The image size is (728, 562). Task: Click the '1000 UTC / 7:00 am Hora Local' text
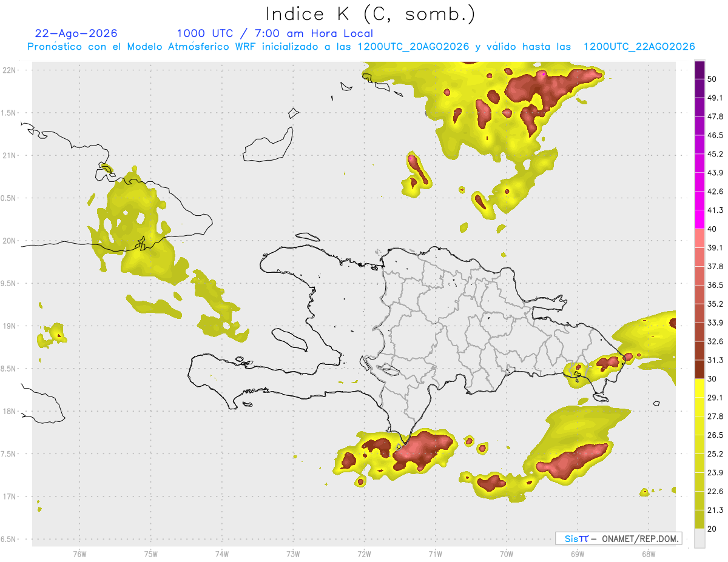[275, 33]
